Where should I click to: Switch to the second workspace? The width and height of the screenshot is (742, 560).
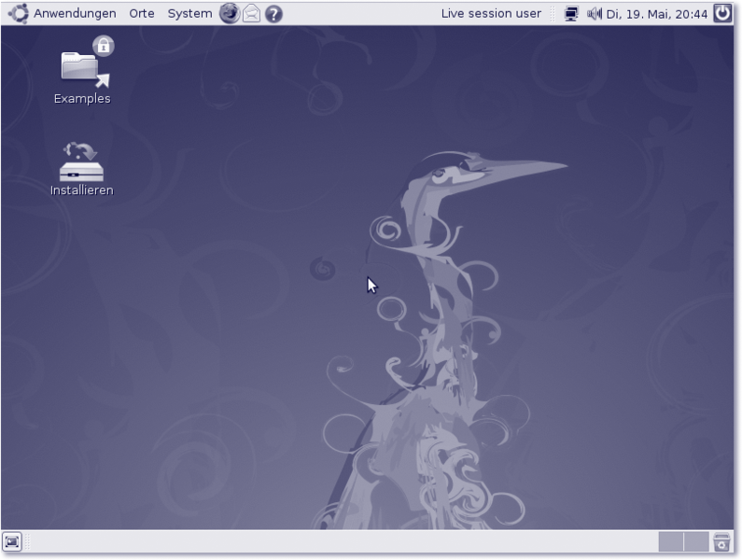696,541
